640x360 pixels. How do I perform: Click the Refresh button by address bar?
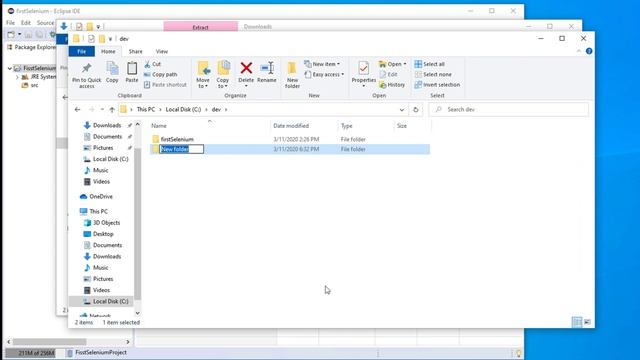416,109
